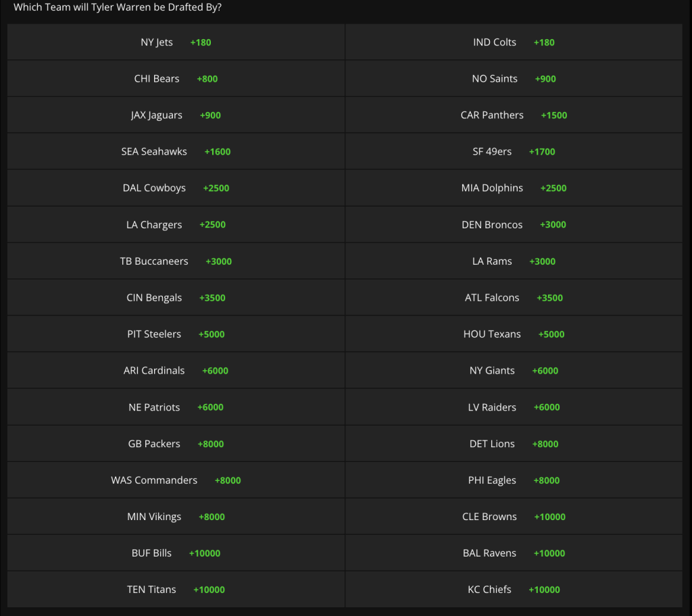The width and height of the screenshot is (692, 616).
Task: Select IND Colts +180 odds
Action: click(514, 43)
